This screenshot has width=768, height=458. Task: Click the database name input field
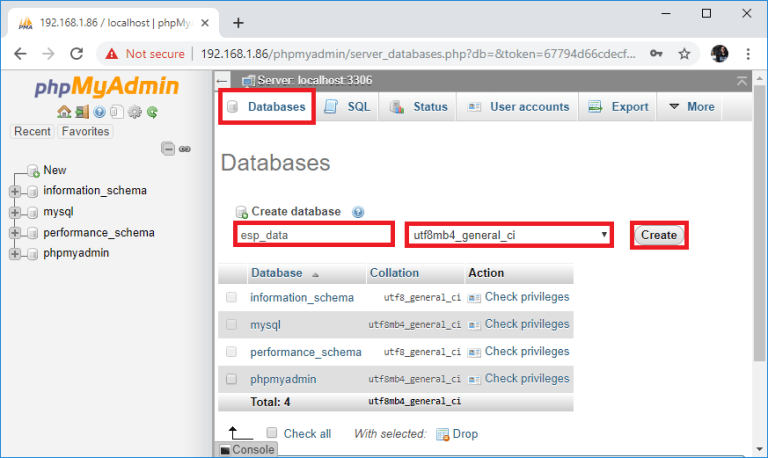pos(314,235)
